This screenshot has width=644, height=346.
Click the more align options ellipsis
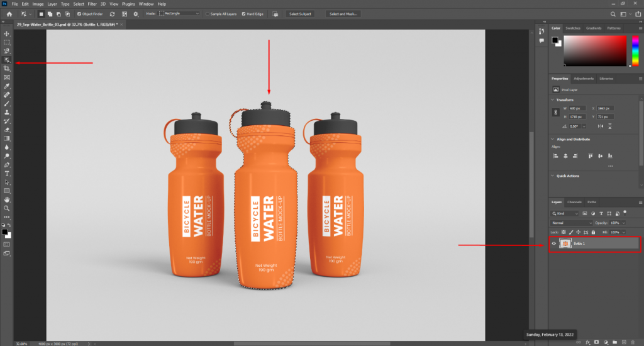point(611,166)
